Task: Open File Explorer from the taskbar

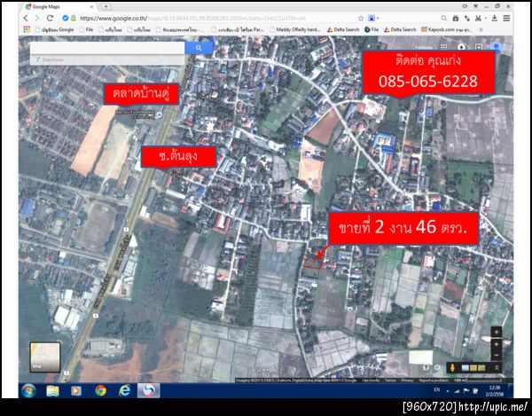Action: [52, 391]
